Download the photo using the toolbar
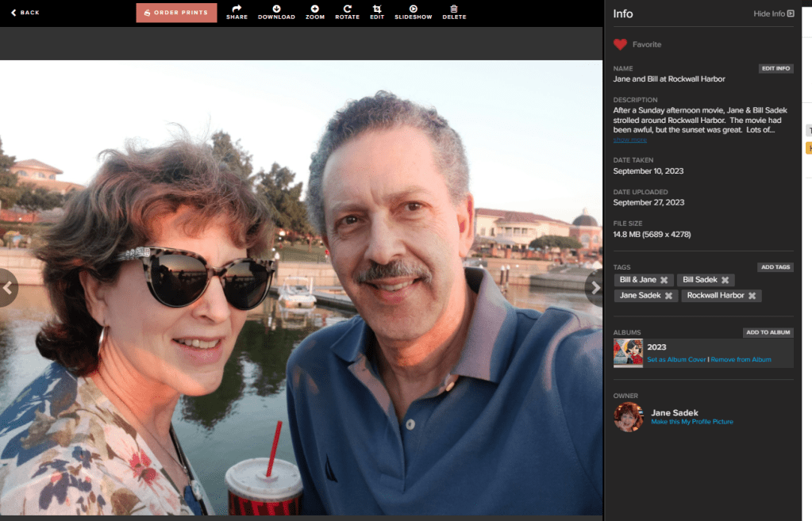812x521 pixels. [x=276, y=9]
